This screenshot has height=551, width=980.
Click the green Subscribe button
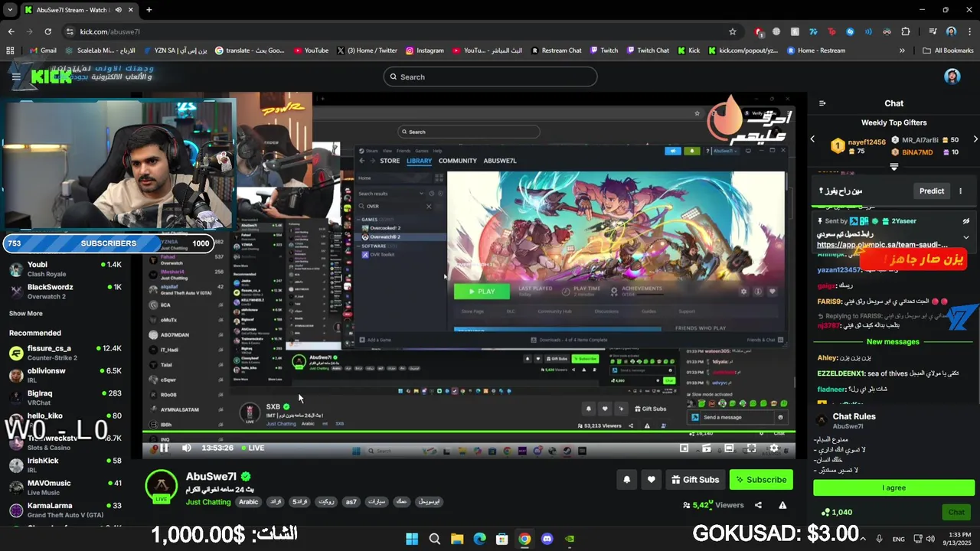[761, 480]
